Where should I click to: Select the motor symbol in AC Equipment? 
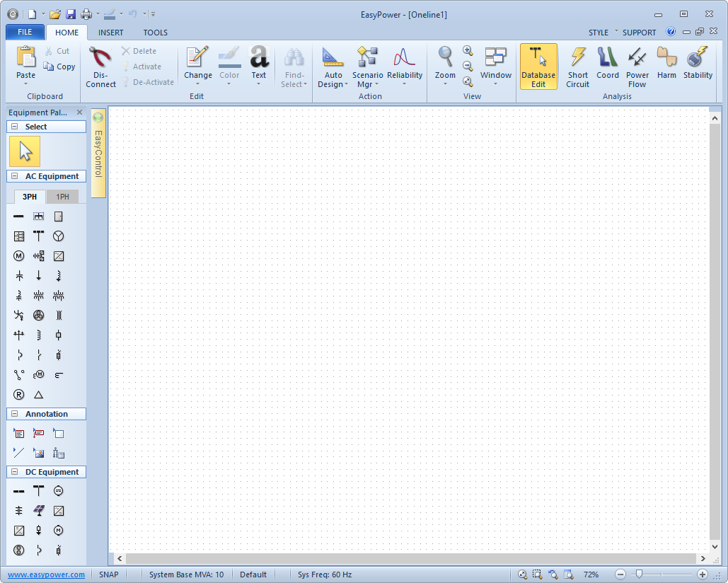pyautogui.click(x=19, y=256)
